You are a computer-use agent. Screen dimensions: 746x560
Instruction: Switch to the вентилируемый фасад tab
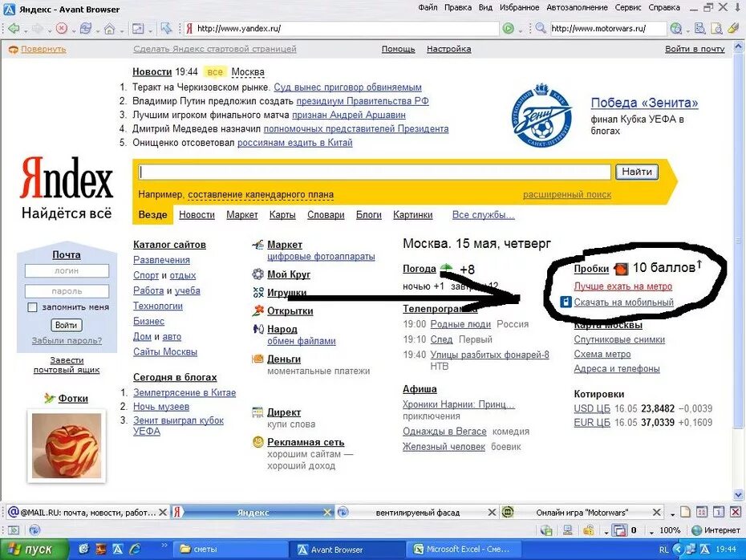417,513
